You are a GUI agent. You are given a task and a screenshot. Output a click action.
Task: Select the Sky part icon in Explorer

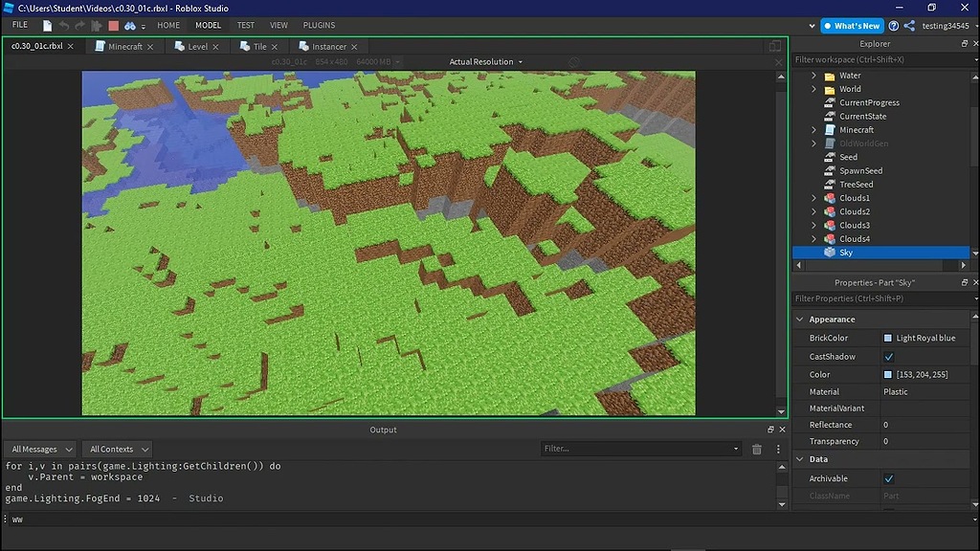[x=829, y=252]
